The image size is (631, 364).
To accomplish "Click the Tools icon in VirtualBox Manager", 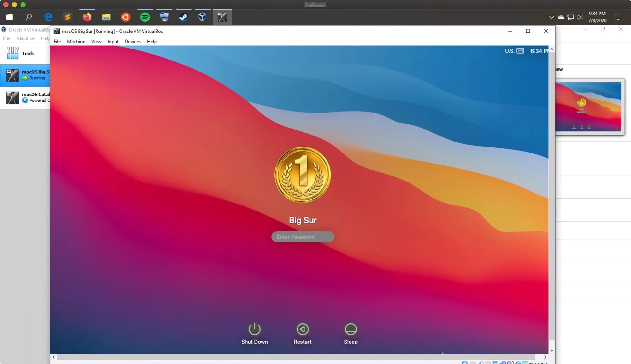I will 13,53.
